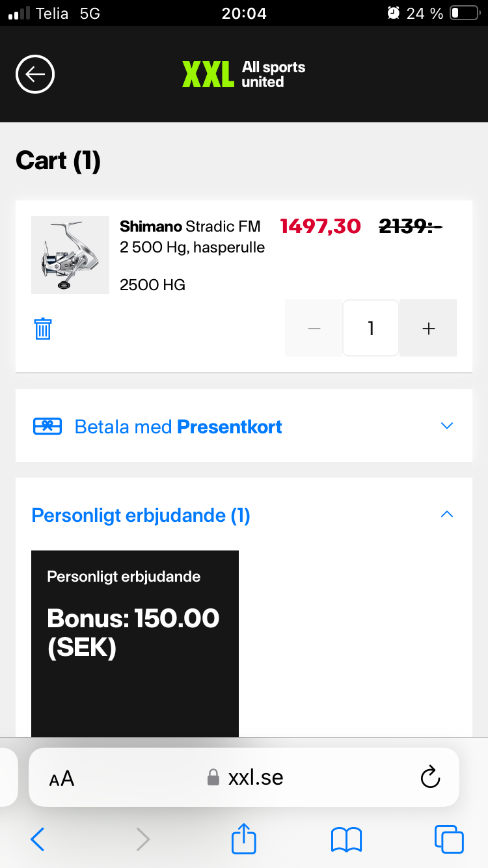Screen dimensions: 488x868
Task: Open the AA reader options menu
Action: pyautogui.click(x=62, y=778)
